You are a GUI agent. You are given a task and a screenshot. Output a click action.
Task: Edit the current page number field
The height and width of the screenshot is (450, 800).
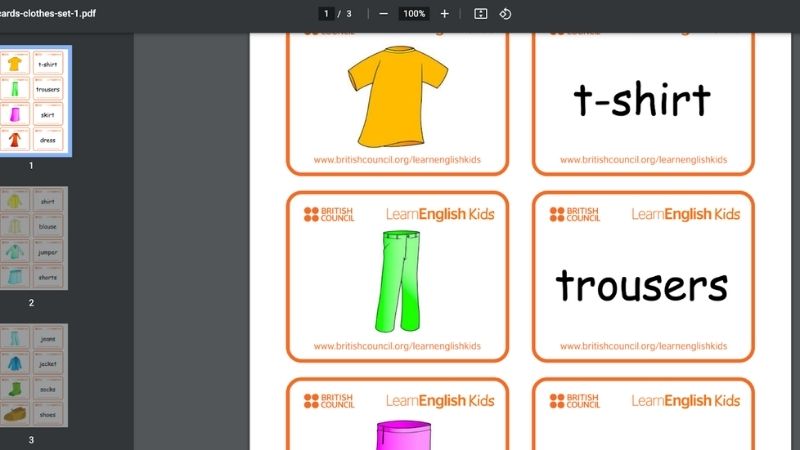click(x=326, y=14)
